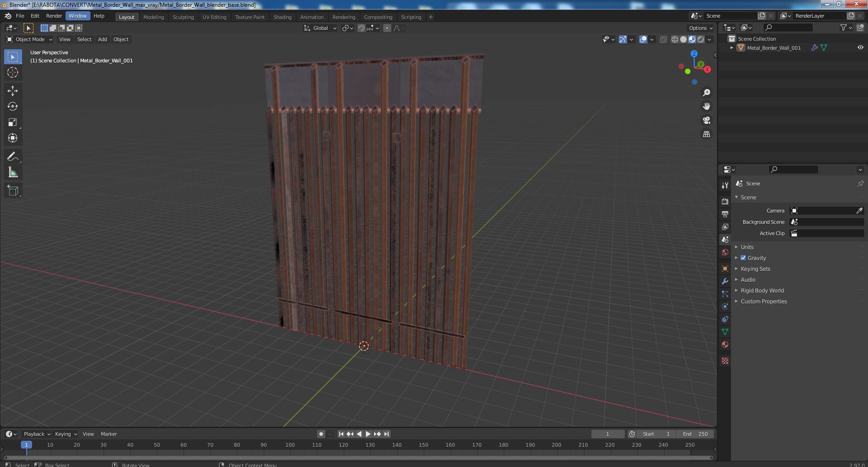
Task: Open the Output properties tab
Action: [x=725, y=214]
